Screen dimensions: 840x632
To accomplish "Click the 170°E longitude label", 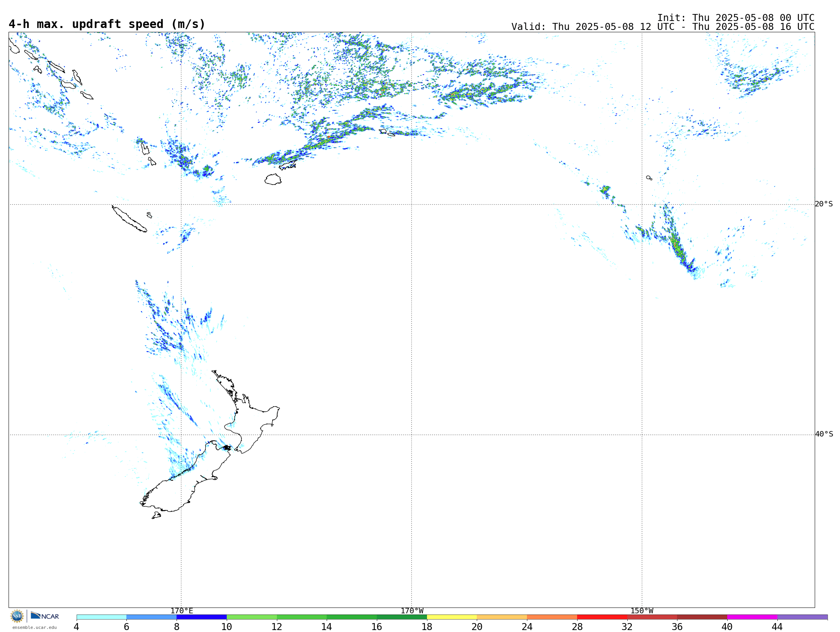I will click(x=182, y=611).
